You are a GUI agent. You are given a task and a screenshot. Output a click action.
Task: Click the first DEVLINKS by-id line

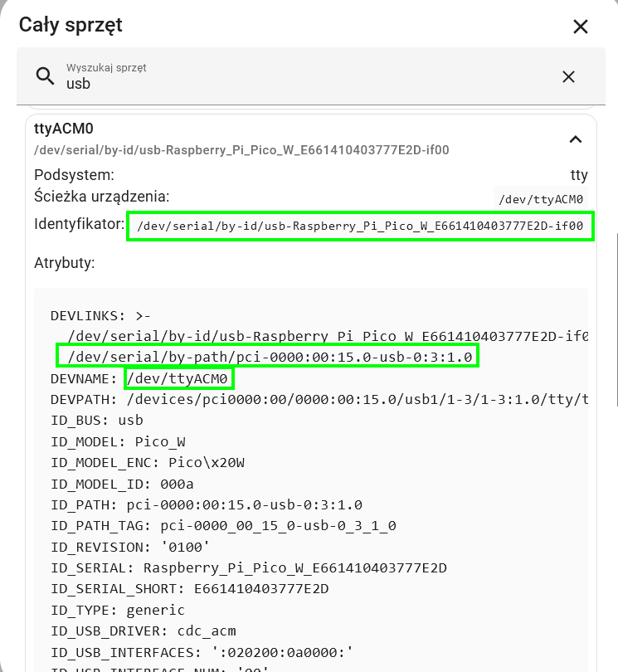coord(328,336)
